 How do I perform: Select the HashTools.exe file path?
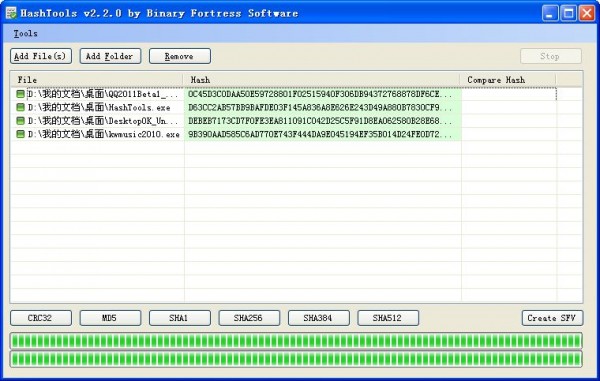[99, 107]
